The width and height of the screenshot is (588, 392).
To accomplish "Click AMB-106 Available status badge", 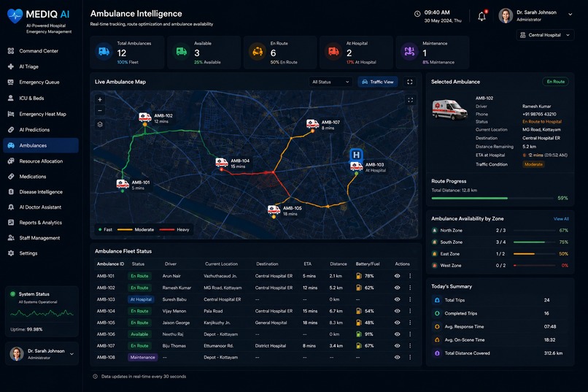I will tap(139, 334).
